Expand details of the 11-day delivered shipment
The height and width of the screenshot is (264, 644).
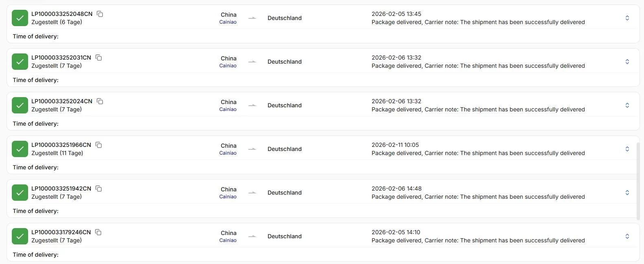click(x=627, y=149)
